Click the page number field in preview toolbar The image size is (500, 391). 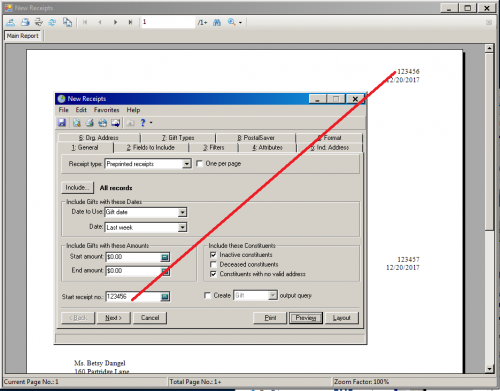click(168, 22)
